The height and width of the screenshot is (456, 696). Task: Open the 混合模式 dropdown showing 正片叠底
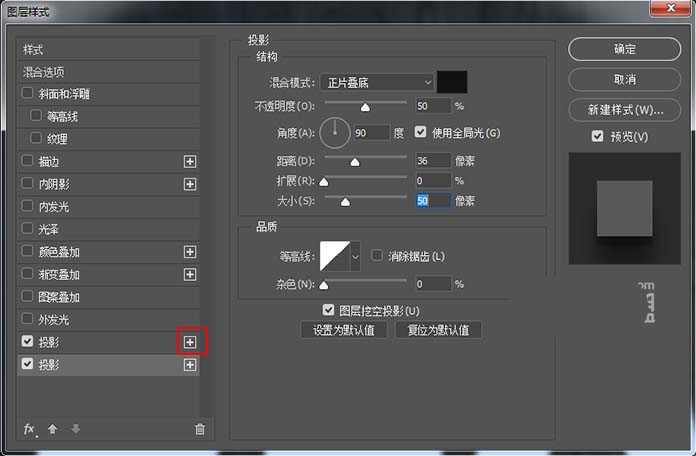[x=377, y=83]
